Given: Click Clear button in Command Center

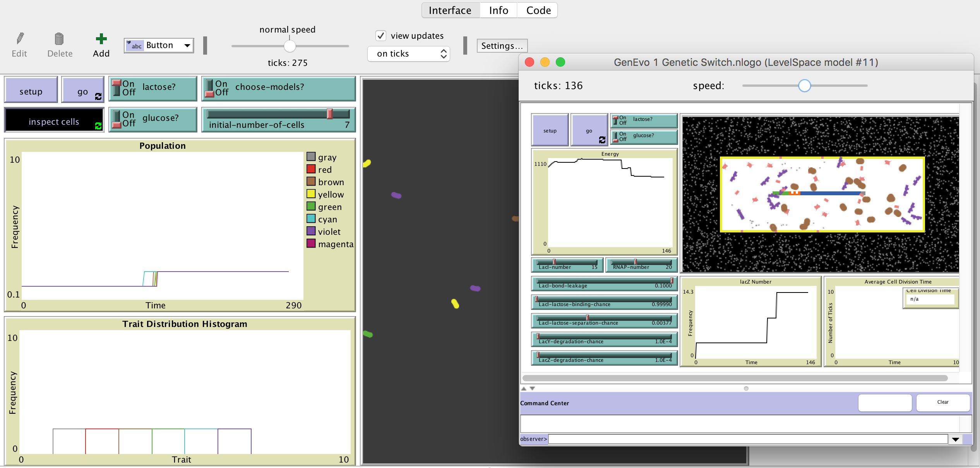Looking at the screenshot, I should pyautogui.click(x=944, y=402).
